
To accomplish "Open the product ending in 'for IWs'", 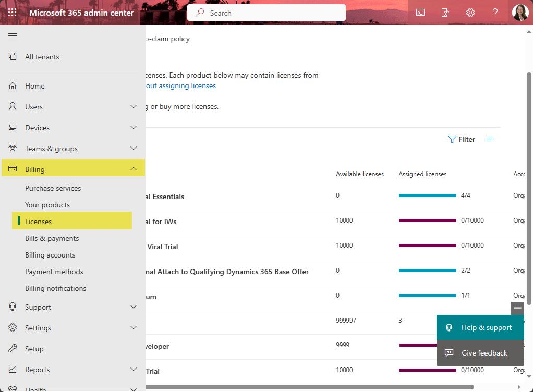I will (x=162, y=222).
